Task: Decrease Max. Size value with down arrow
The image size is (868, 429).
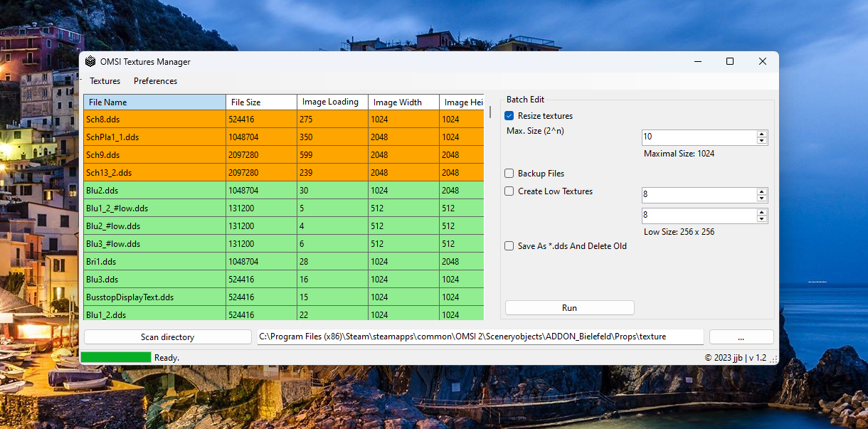Action: 762,141
